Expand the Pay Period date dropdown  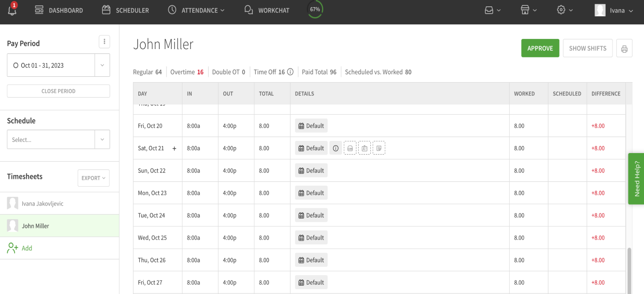point(102,65)
